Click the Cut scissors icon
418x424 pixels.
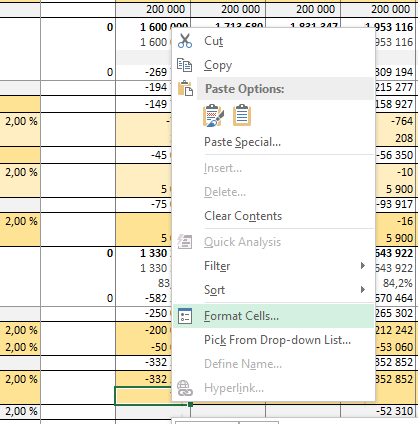(x=185, y=41)
